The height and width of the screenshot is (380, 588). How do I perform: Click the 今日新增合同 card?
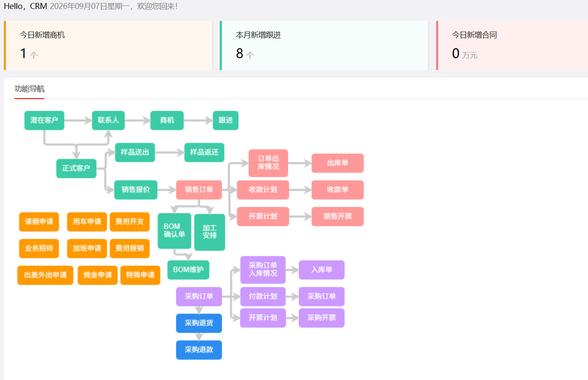pos(512,45)
